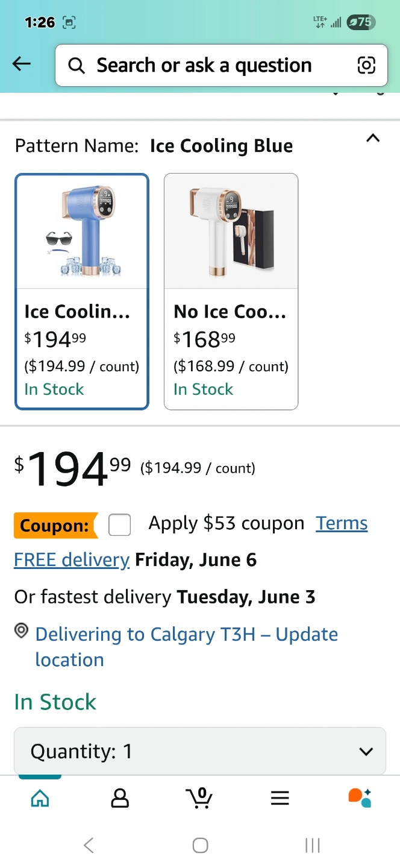
Task: Open camera lens search icon
Action: point(366,65)
